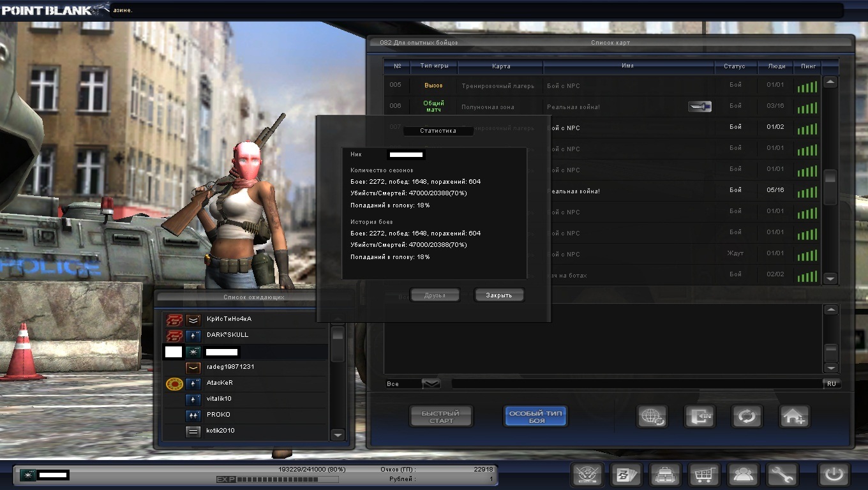Image resolution: width=868 pixels, height=490 pixels.
Task: Open the backpack inventory
Action: [664, 475]
